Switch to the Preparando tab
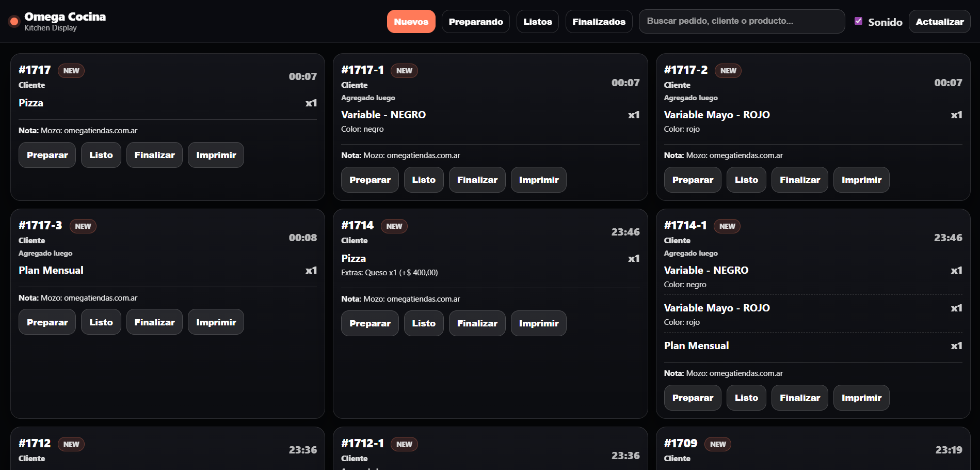Image resolution: width=980 pixels, height=470 pixels. pyautogui.click(x=475, y=22)
